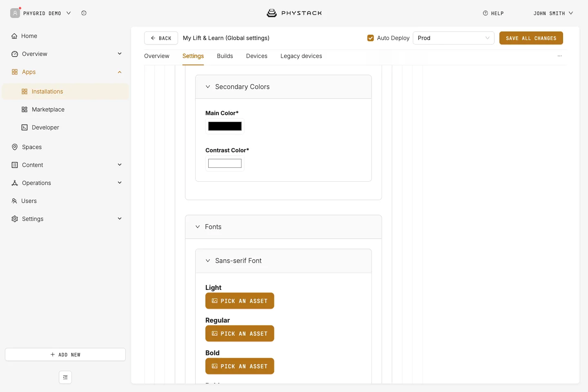
Task: Click the Content list icon
Action: [x=15, y=165]
